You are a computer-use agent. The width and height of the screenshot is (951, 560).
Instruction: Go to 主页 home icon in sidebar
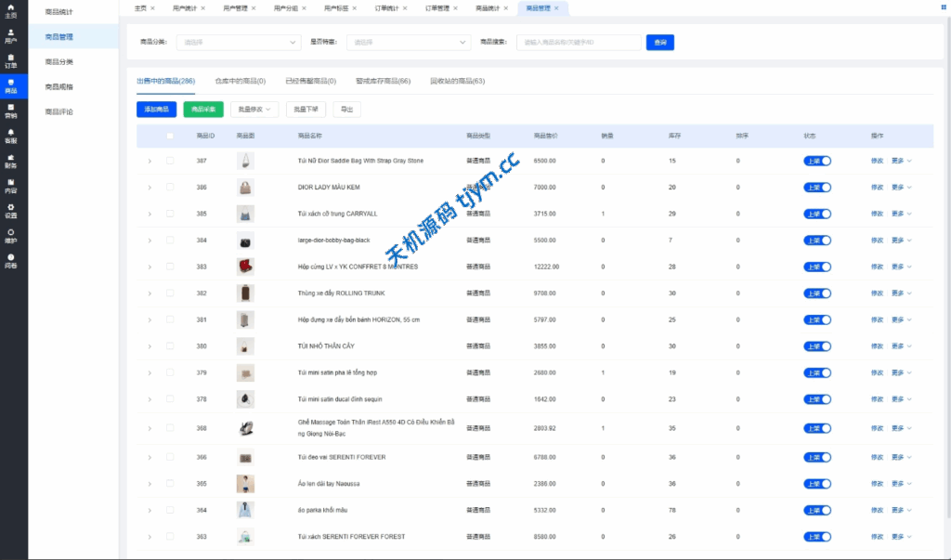point(11,11)
